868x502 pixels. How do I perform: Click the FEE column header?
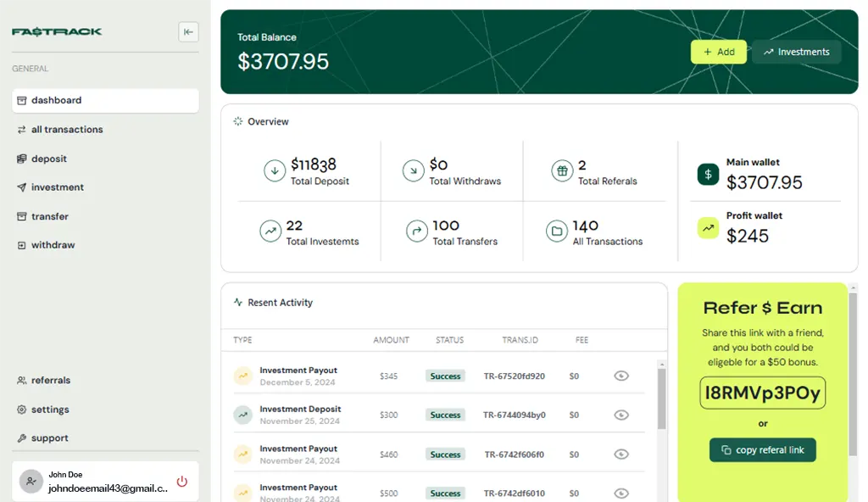pos(581,340)
